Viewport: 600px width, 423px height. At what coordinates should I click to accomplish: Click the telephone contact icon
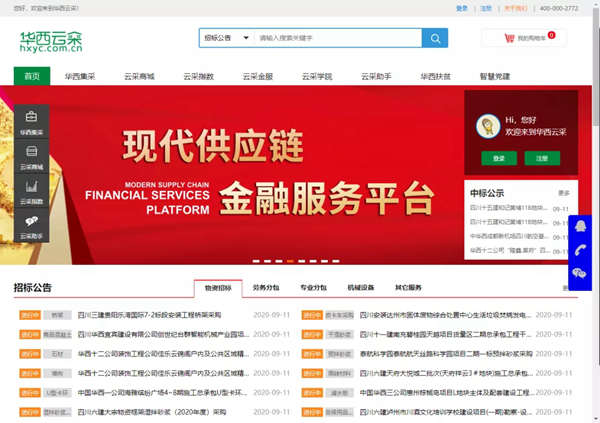click(x=580, y=250)
